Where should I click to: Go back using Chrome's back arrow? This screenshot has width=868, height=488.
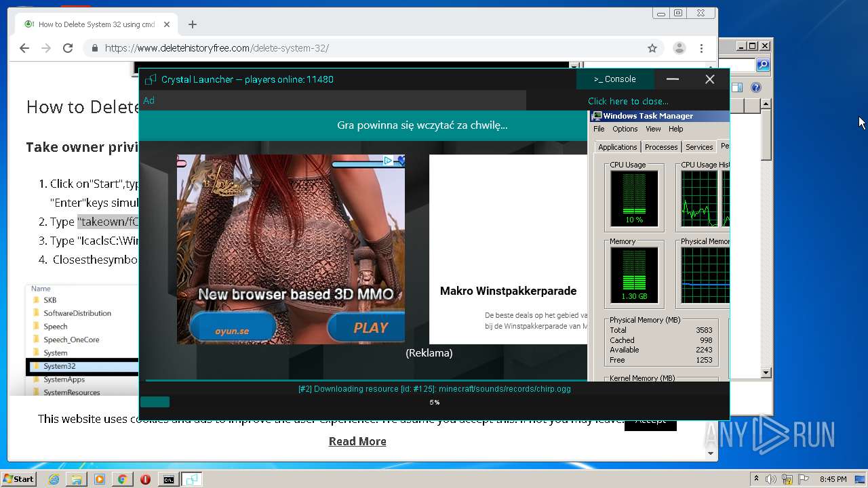24,48
